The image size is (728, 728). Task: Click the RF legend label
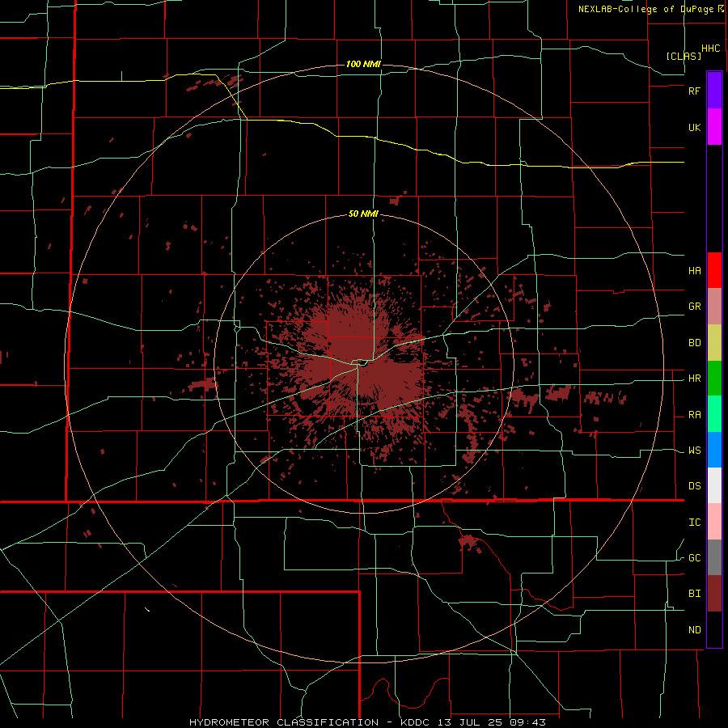coord(694,91)
